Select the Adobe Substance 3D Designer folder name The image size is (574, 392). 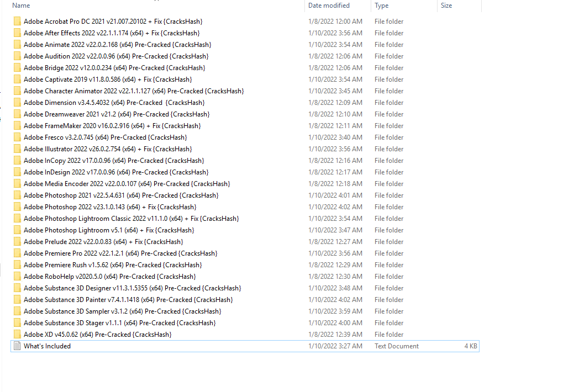click(133, 288)
